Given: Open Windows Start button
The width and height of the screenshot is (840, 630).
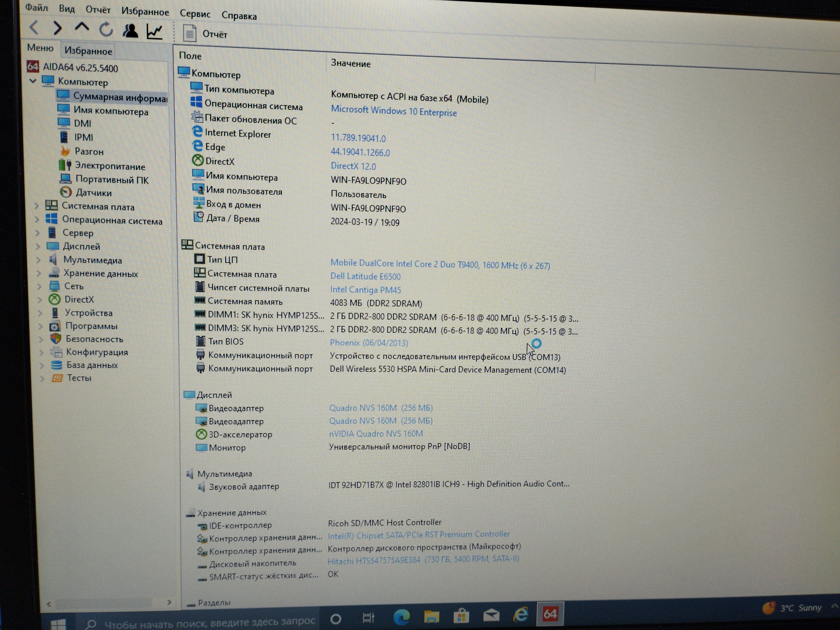Looking at the screenshot, I should click(58, 623).
